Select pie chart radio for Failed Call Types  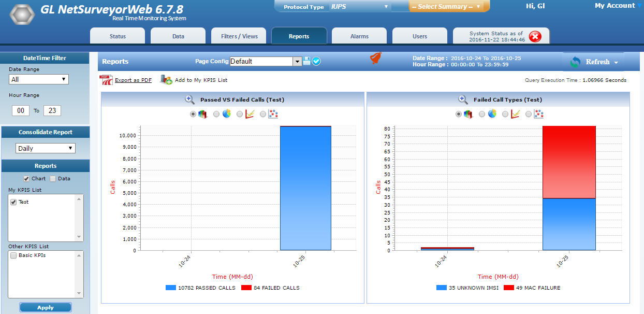tap(482, 114)
